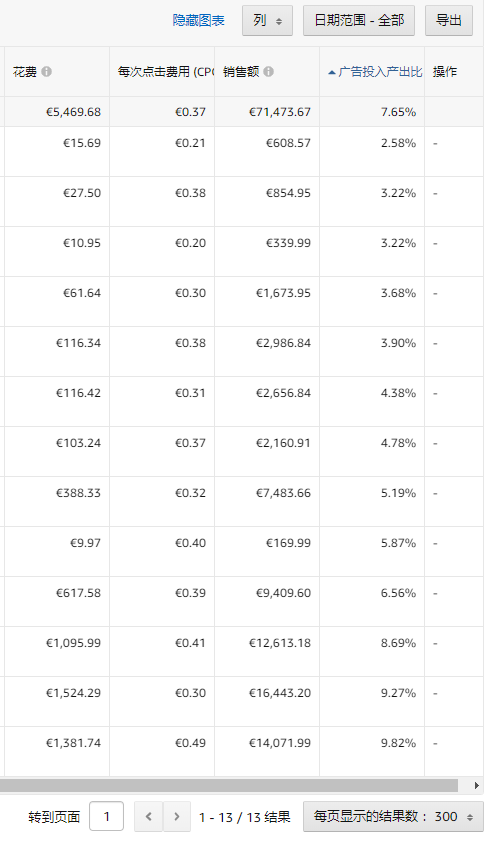This screenshot has height=843, width=494.
Task: Click the 转到页面 page number input field
Action: pos(106,816)
